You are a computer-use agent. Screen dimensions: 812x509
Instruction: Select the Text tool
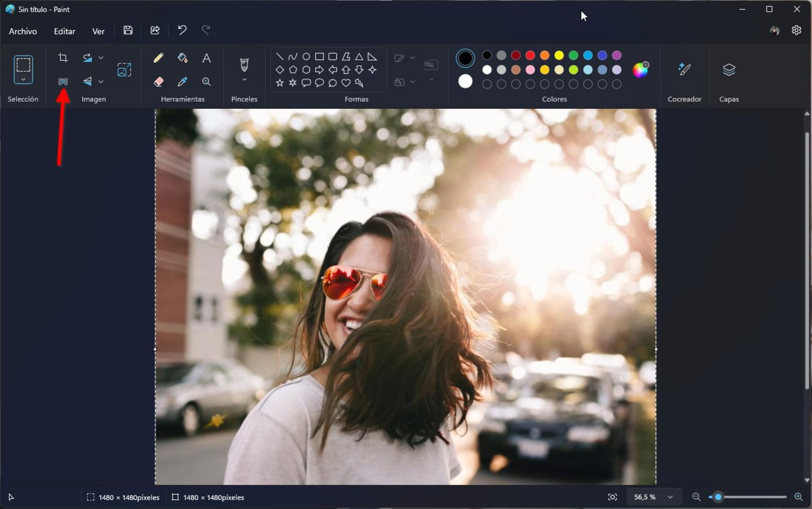pyautogui.click(x=206, y=58)
